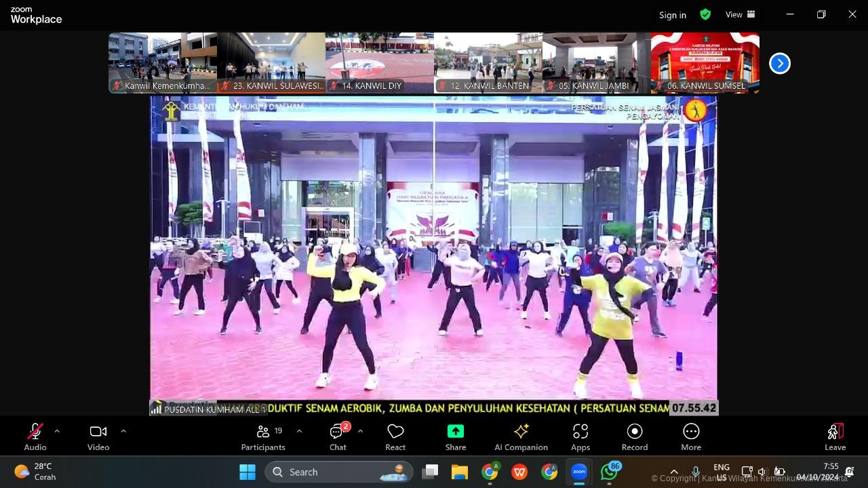Show the next page of participant thumbnails
Viewport: 868px width, 488px height.
[x=780, y=63]
